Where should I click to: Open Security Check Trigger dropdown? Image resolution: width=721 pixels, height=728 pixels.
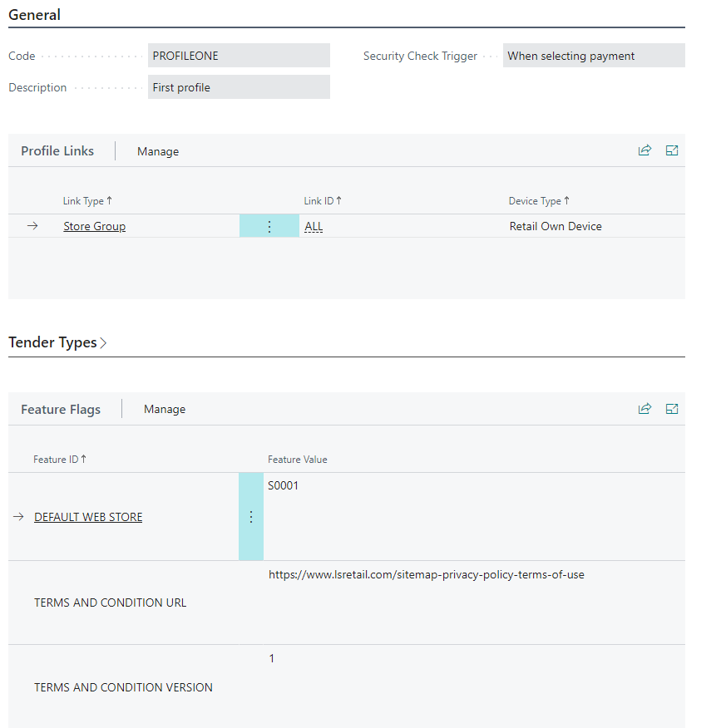[x=593, y=57]
